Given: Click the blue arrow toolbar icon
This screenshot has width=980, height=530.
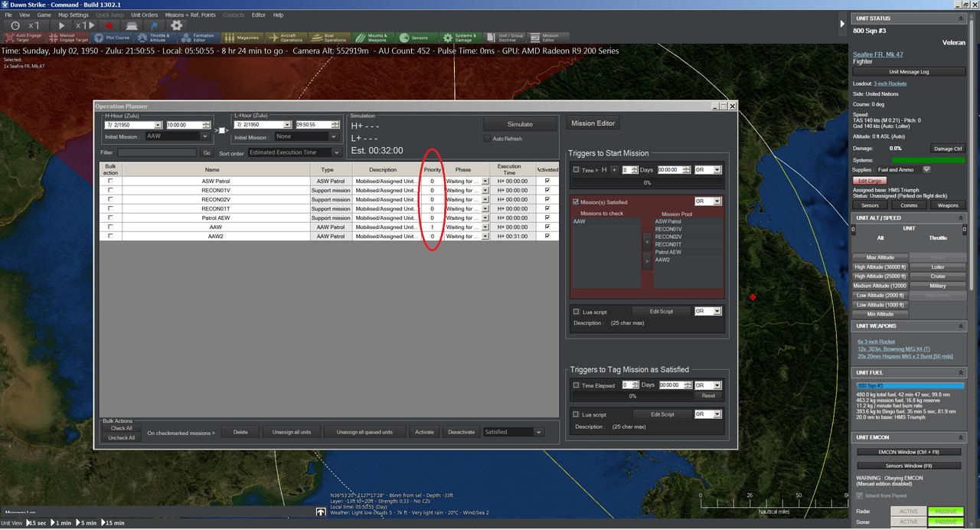Looking at the screenshot, I should [153, 25].
